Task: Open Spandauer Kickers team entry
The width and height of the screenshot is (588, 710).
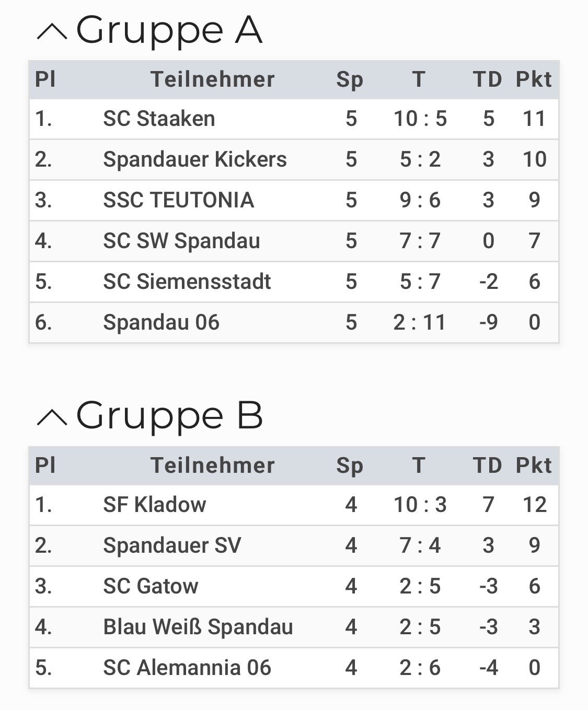Action: coord(194,160)
